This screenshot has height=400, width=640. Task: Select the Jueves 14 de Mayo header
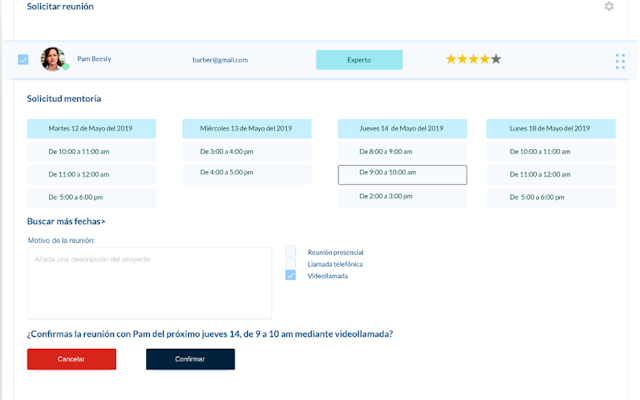tap(402, 129)
